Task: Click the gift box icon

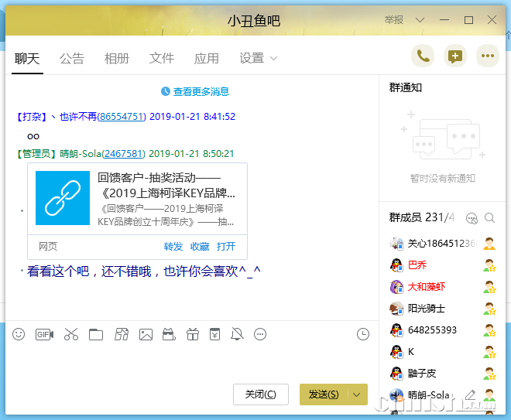Action: (193, 334)
